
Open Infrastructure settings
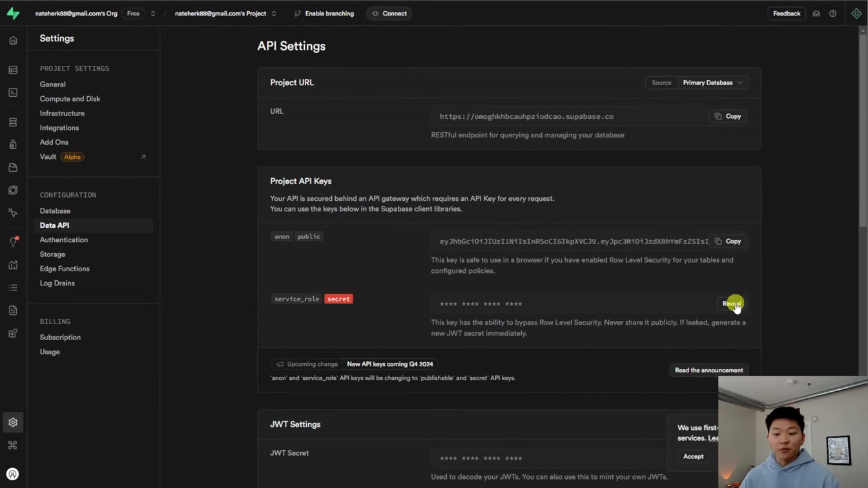tap(62, 114)
